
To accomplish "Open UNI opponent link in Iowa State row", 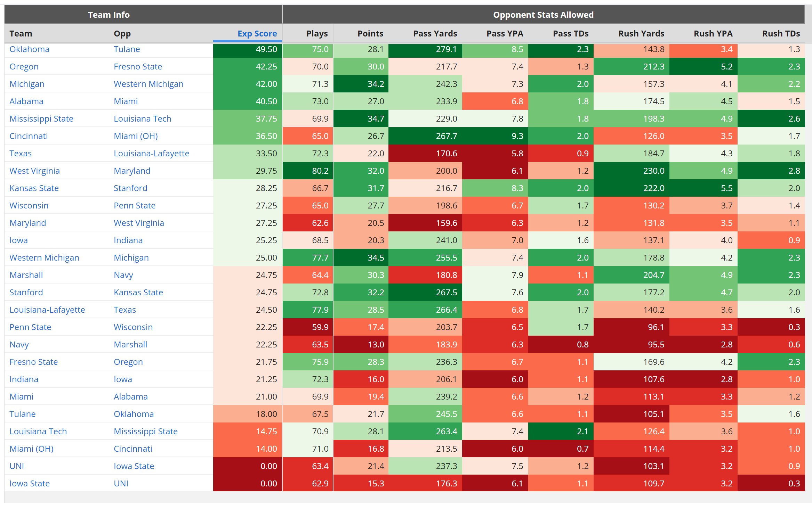I will tap(121, 483).
